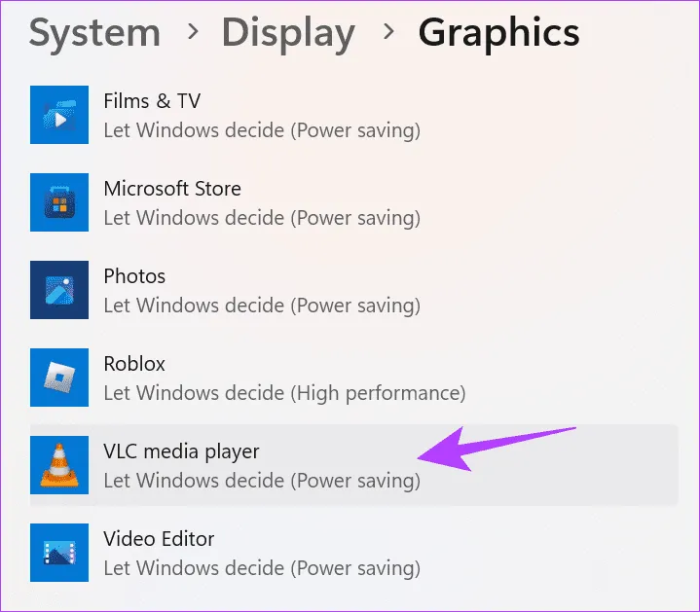This screenshot has height=613, width=700.
Task: Select the Photos app name
Action: [x=134, y=276]
